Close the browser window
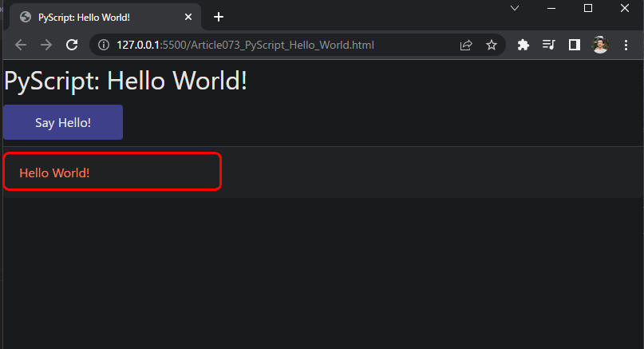Screen dimensions: 644x349 pos(625,8)
